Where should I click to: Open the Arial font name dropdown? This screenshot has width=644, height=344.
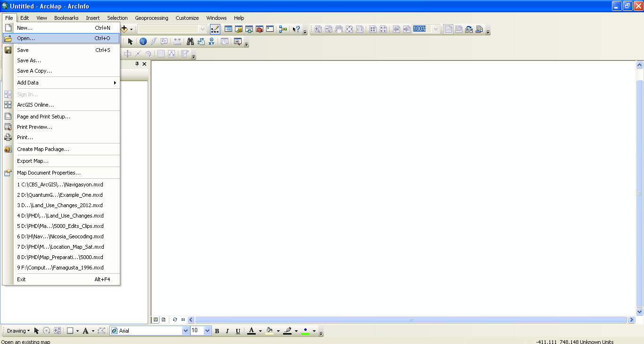(185, 331)
